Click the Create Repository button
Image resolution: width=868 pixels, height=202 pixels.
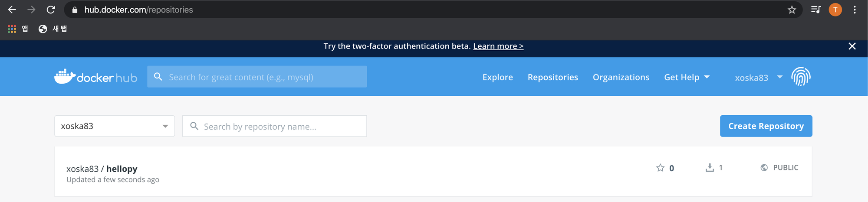point(766,126)
